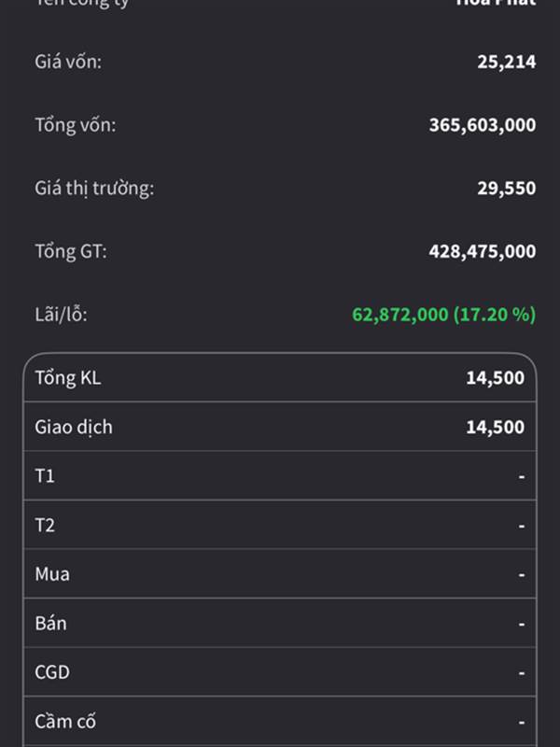Tap the Tổng KL quantity 14,500
Screen dimensions: 560x747
pos(496,378)
